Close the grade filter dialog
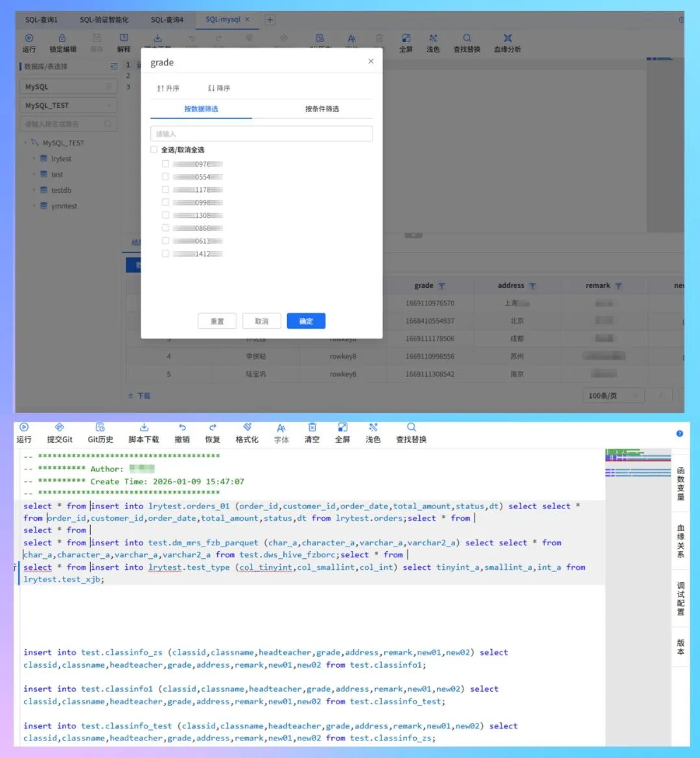This screenshot has height=758, width=700. click(371, 61)
